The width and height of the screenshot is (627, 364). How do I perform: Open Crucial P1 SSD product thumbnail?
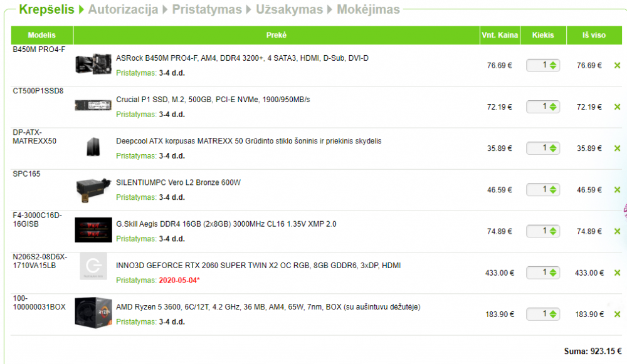click(93, 105)
